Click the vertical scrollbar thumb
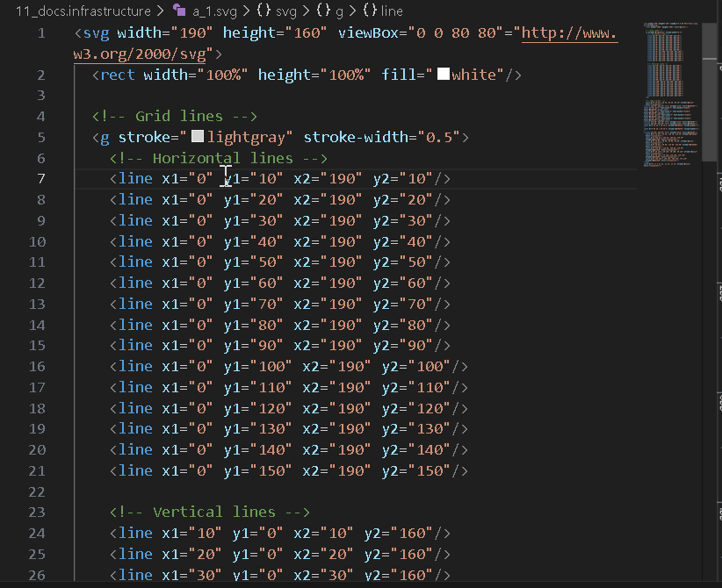The height and width of the screenshot is (588, 722). coord(710,92)
